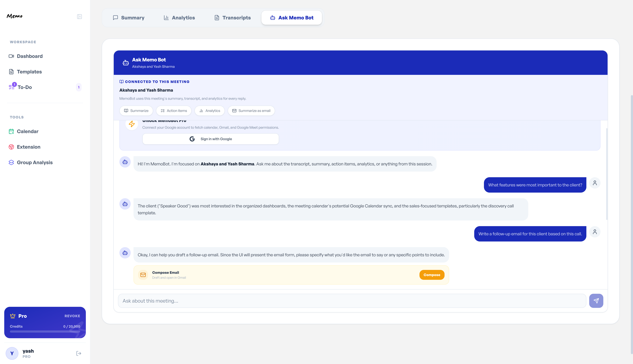Viewport: 633px width, 364px height.
Task: Collapse the sidebar panel icon
Action: click(x=79, y=16)
